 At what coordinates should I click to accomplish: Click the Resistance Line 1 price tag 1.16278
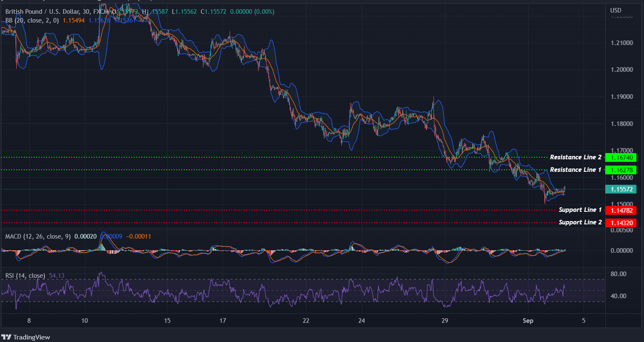621,170
